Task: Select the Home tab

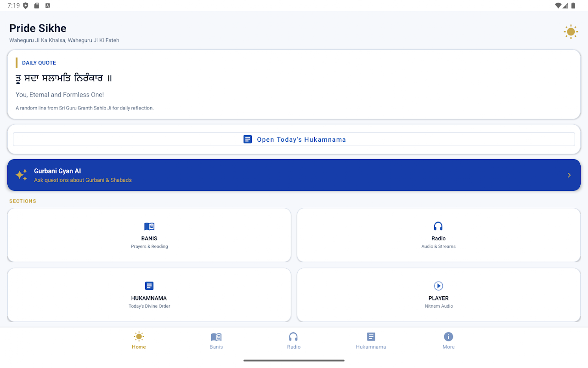Action: tap(139, 340)
